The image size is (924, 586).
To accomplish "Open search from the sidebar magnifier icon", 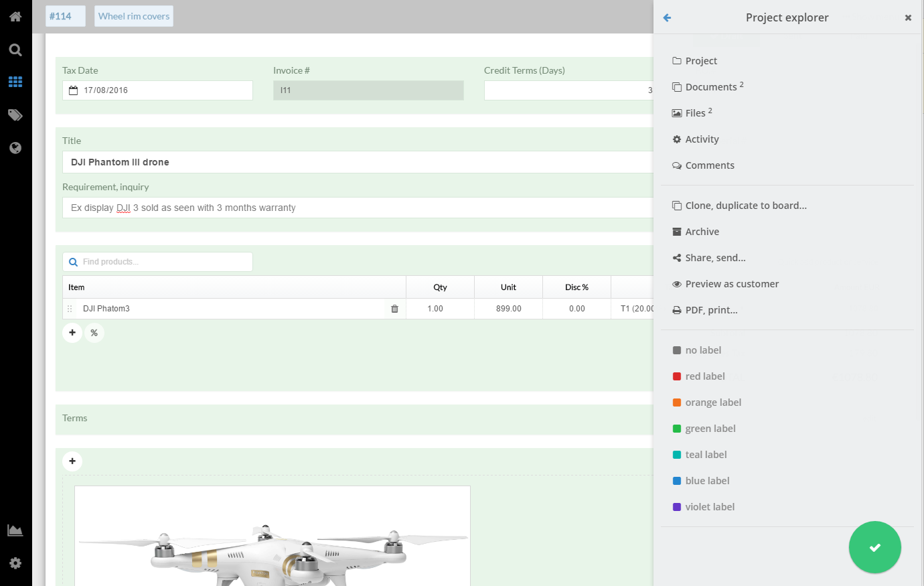I will click(x=15, y=50).
